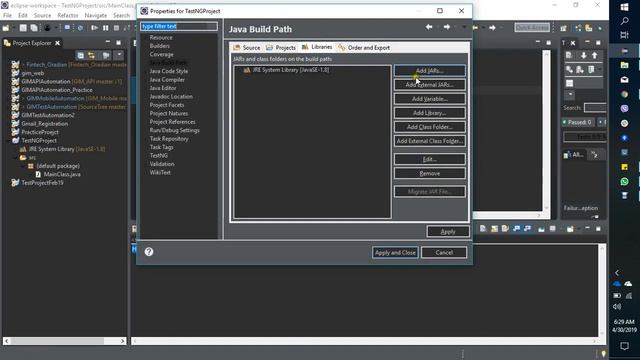Image resolution: width=640 pixels, height=360 pixels.
Task: Click the Add JARs button
Action: [429, 71]
